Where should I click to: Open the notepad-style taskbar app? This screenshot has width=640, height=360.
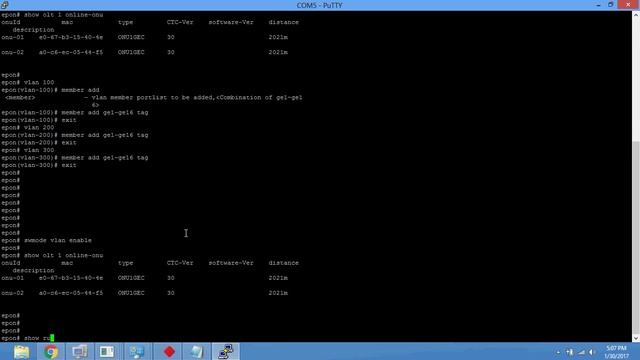[197, 351]
